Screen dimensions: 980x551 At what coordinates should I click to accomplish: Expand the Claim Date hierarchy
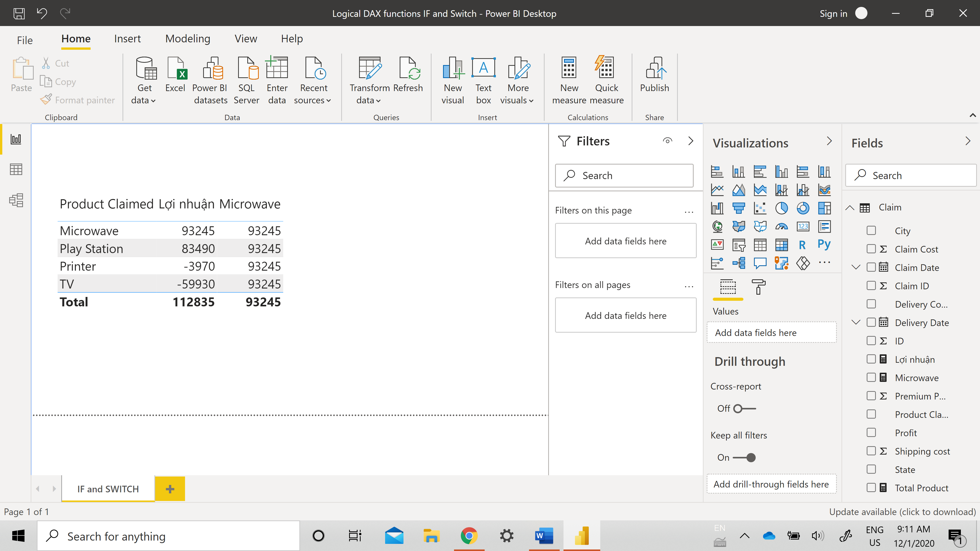click(856, 267)
